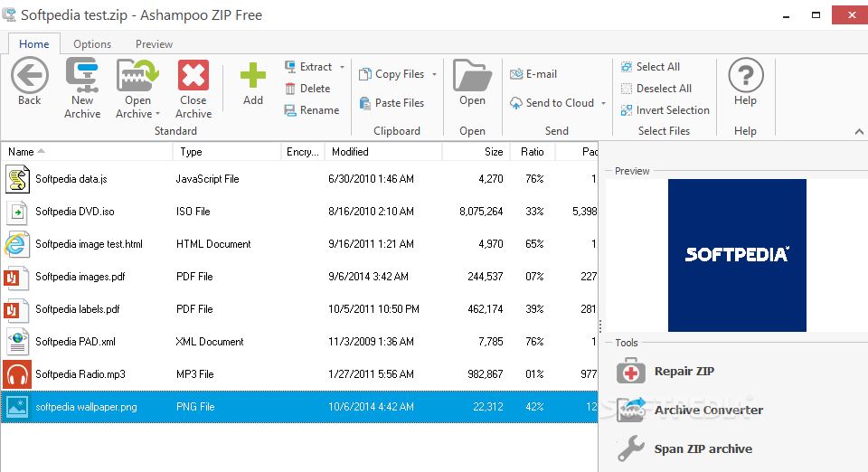The width and height of the screenshot is (868, 472).
Task: Click the Softpedia PAD.xml file icon
Action: (17, 342)
